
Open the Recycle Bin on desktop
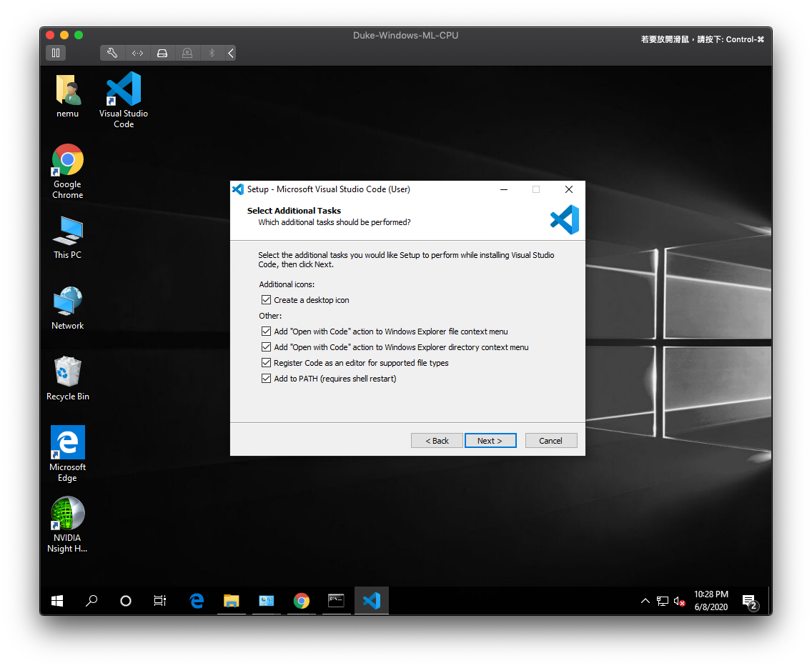coord(68,372)
